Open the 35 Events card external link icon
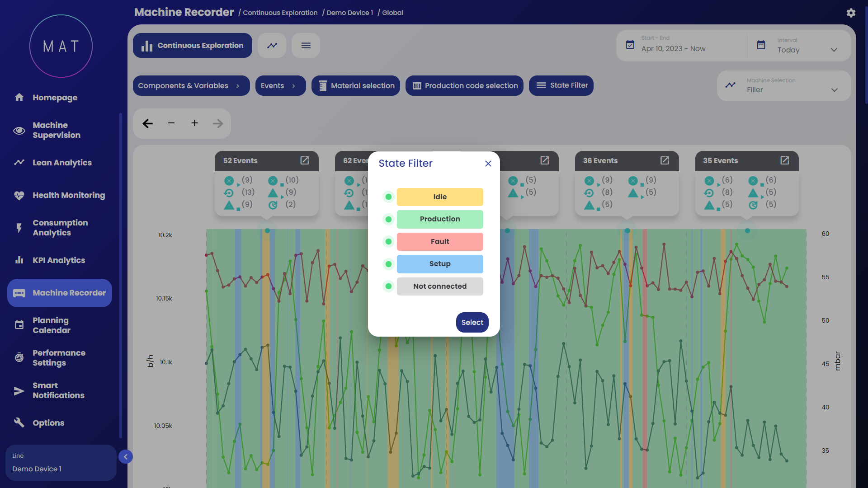Screen dimensions: 868x488 [784, 160]
